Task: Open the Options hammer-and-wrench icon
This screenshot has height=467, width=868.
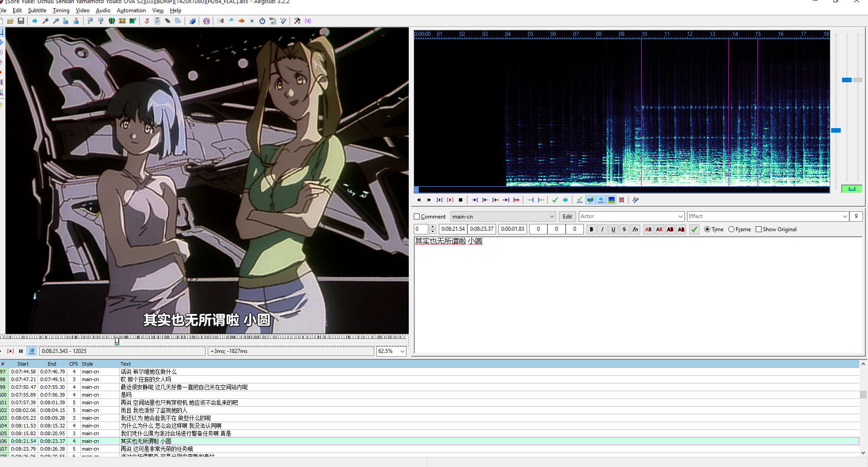Action: click(x=297, y=21)
